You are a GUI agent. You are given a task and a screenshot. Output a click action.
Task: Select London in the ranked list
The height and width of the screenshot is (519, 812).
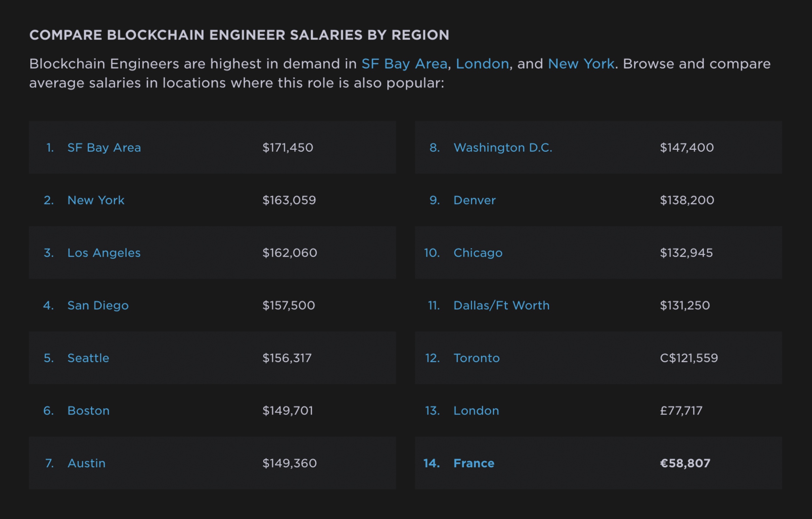476,411
